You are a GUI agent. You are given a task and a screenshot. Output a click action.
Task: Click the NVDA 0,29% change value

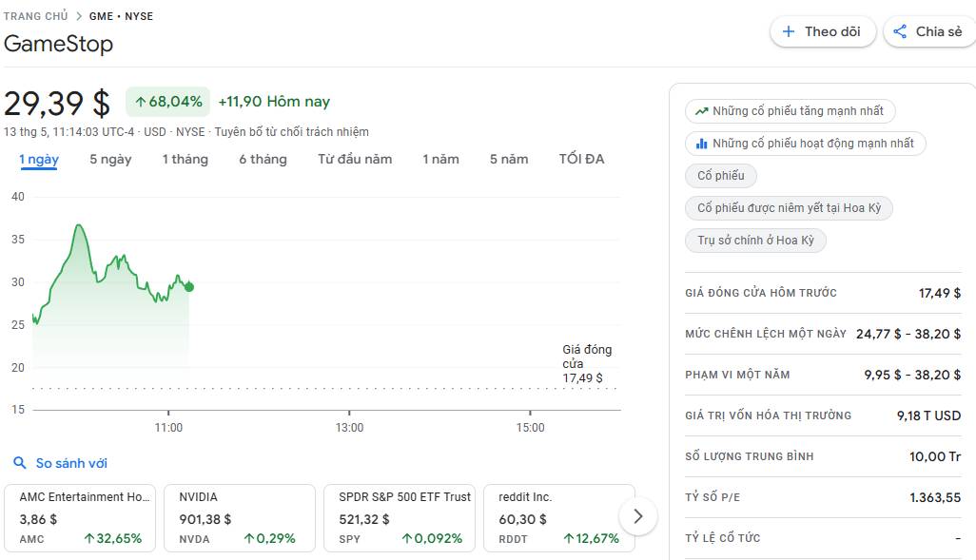[x=269, y=539]
